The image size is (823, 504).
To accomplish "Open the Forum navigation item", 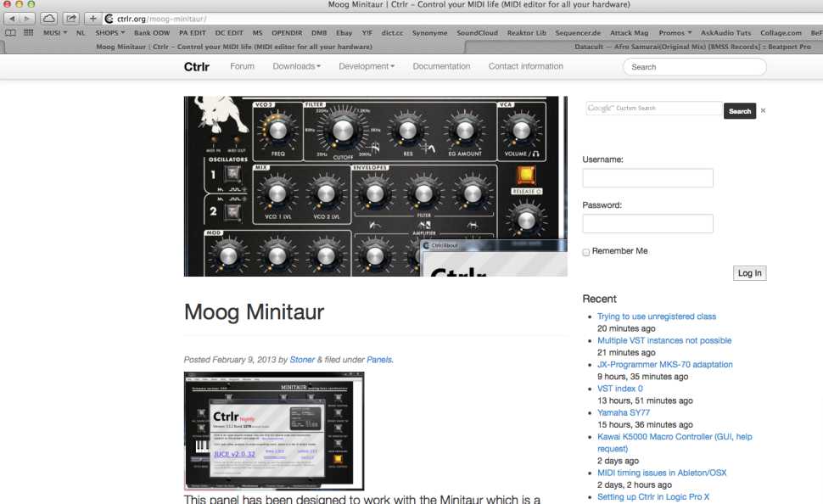I will point(242,66).
